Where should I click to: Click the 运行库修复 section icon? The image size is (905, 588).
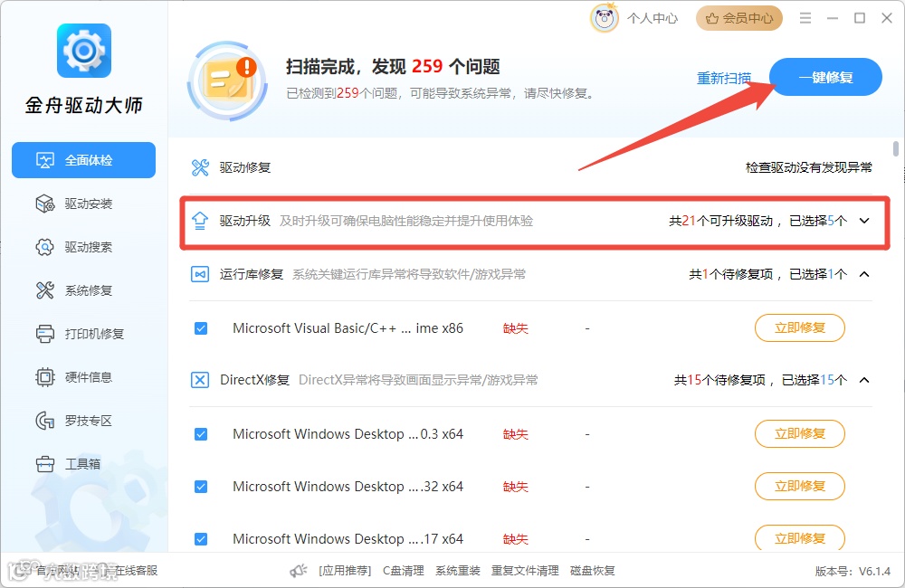pyautogui.click(x=200, y=274)
